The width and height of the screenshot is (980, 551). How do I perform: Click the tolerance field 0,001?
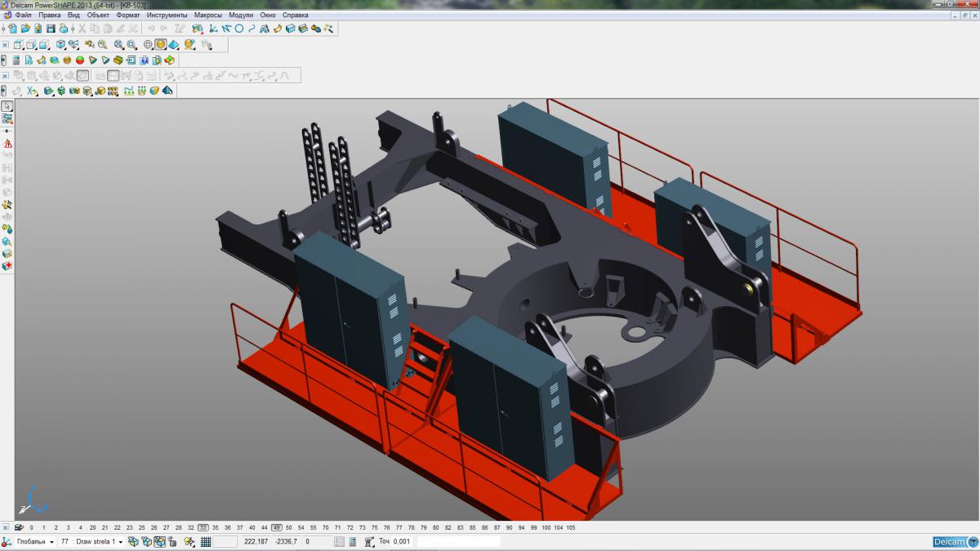pyautogui.click(x=403, y=542)
